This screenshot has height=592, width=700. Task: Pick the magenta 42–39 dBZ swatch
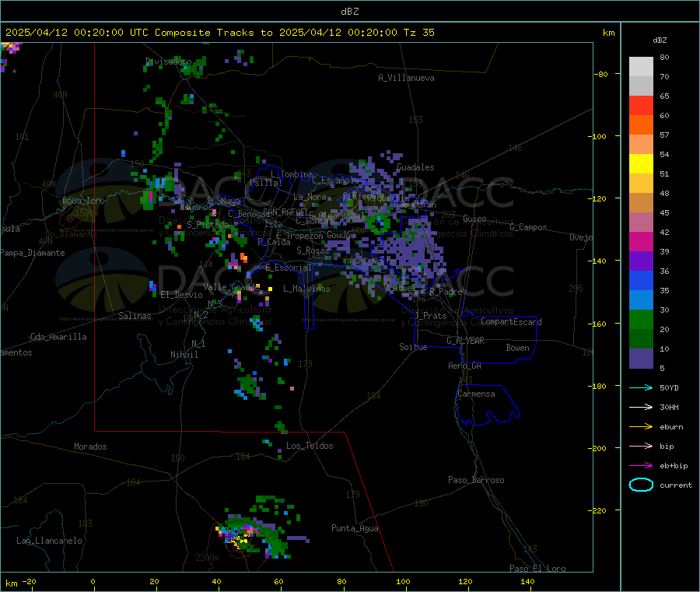pos(641,241)
